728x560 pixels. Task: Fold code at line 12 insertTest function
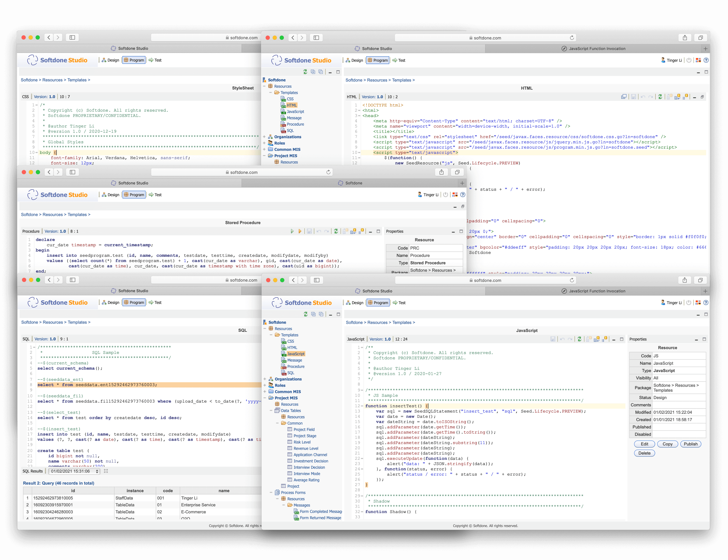pos(362,406)
